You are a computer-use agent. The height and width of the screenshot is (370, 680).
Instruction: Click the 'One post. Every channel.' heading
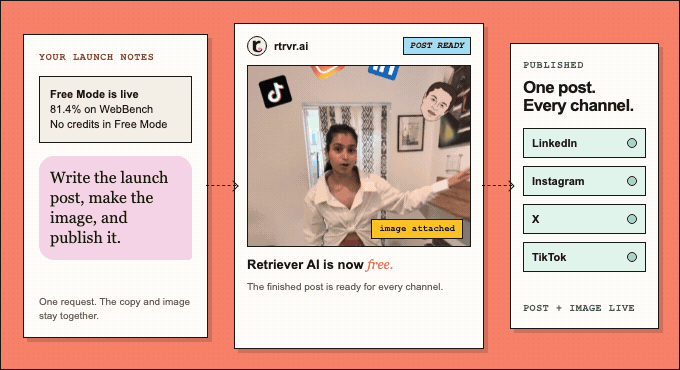click(578, 96)
